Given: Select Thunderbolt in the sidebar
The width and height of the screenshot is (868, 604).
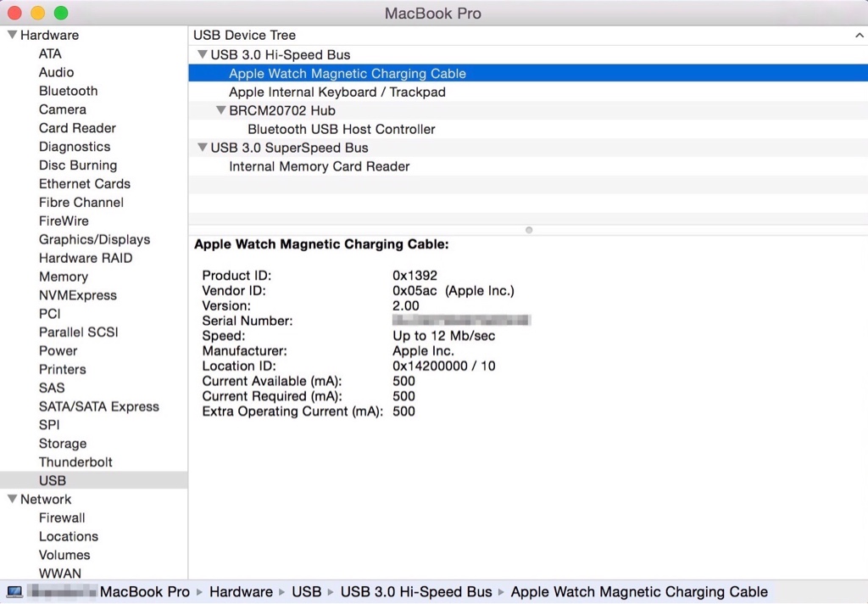Looking at the screenshot, I should [x=75, y=462].
